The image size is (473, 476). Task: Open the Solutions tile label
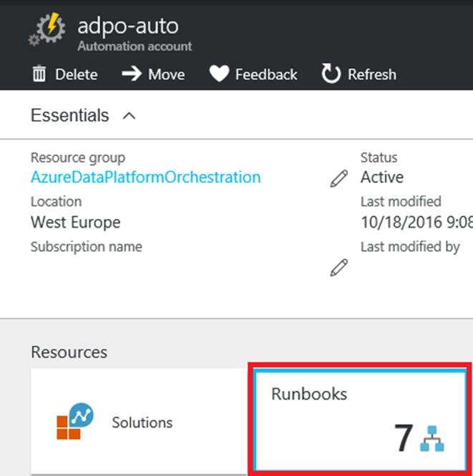tap(142, 422)
